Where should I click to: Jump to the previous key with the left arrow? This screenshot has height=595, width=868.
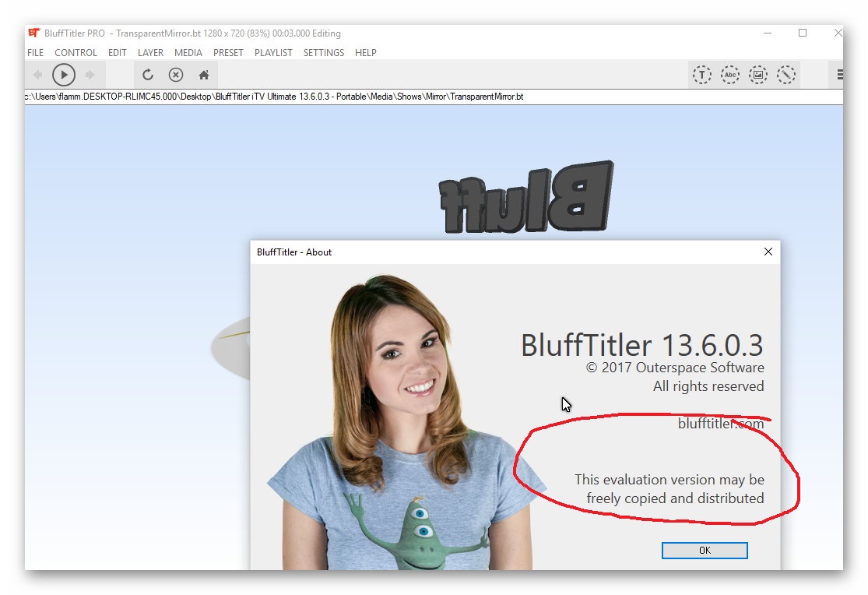pos(37,75)
